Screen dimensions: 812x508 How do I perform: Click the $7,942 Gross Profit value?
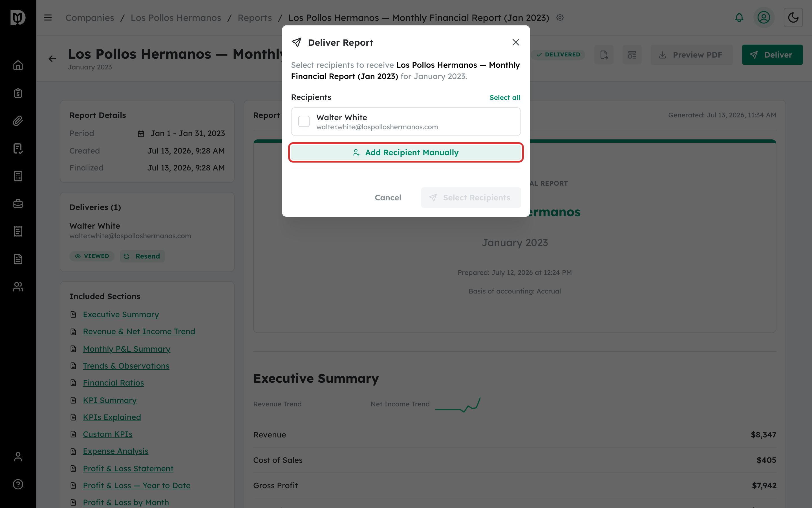coord(764,485)
